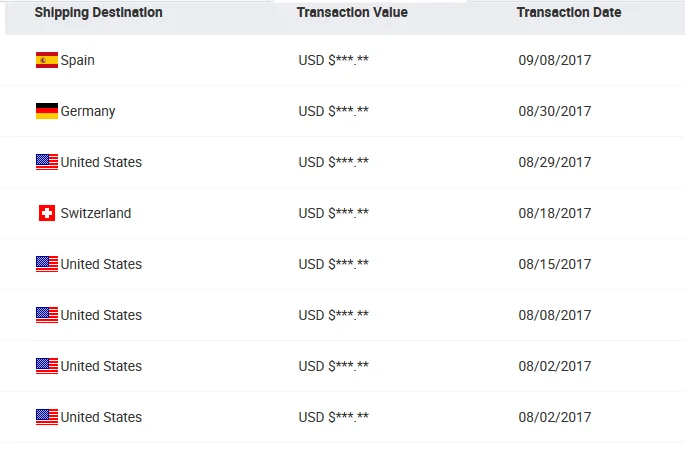Image resolution: width=685 pixels, height=450 pixels.
Task: Click the US flag in the 08/08/2017 row
Action: [46, 315]
